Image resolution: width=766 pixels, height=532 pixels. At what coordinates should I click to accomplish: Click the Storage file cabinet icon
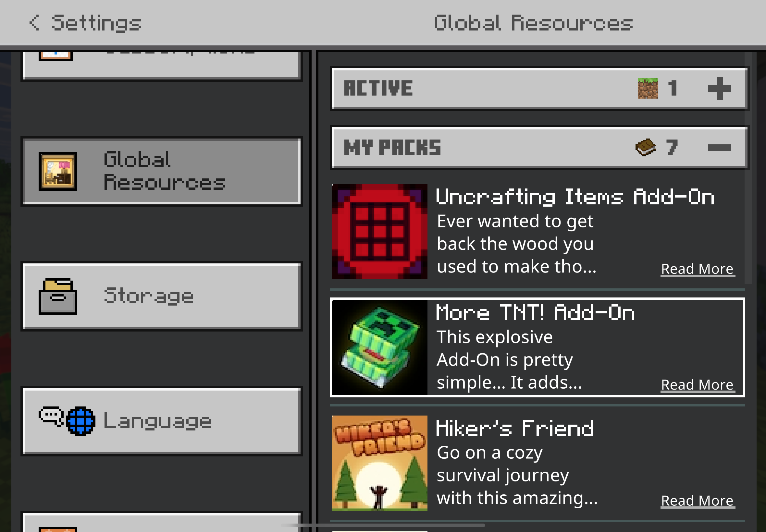(x=58, y=296)
